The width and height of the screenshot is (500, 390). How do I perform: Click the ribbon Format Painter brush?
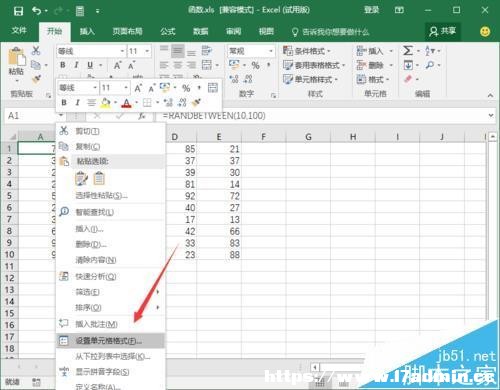tap(36, 79)
